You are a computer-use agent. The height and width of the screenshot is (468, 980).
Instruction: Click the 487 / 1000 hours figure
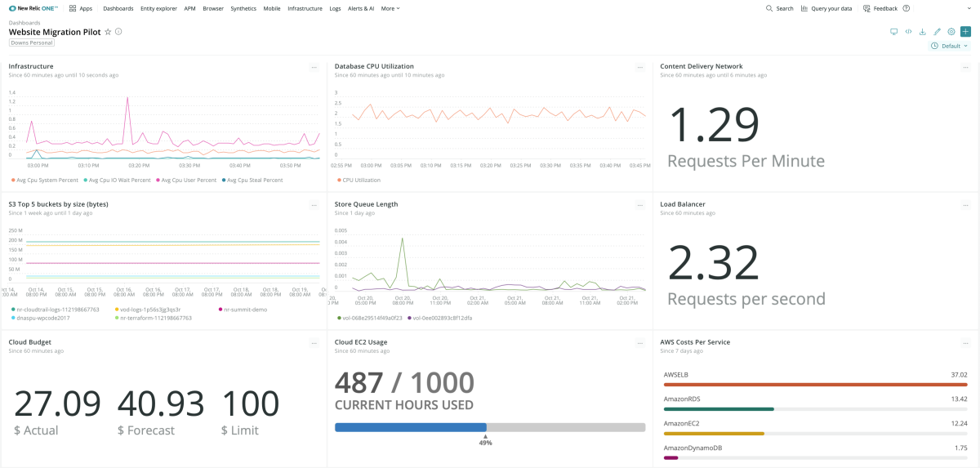coord(404,382)
